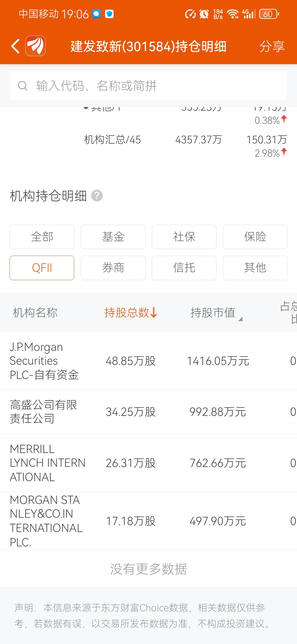Focus the code or name search field
The width and height of the screenshot is (297, 644).
point(154,86)
